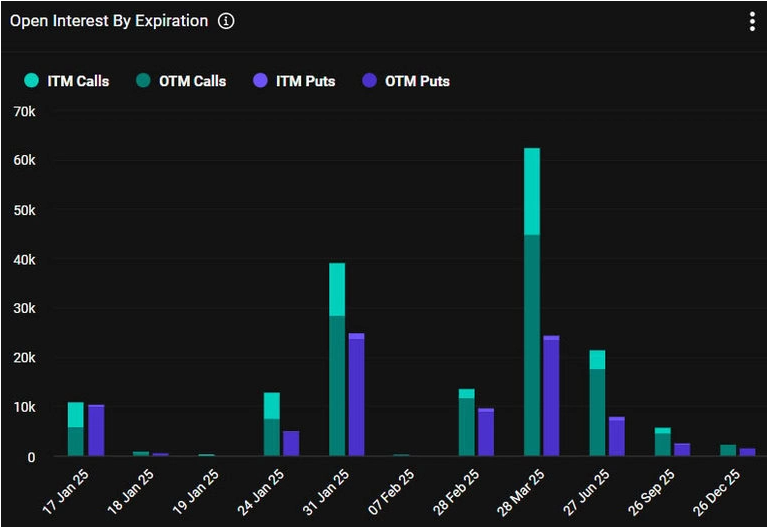Viewport: 769px width, 527px height.
Task: Select the 27 Jun 25 puts bar
Action: (x=617, y=436)
